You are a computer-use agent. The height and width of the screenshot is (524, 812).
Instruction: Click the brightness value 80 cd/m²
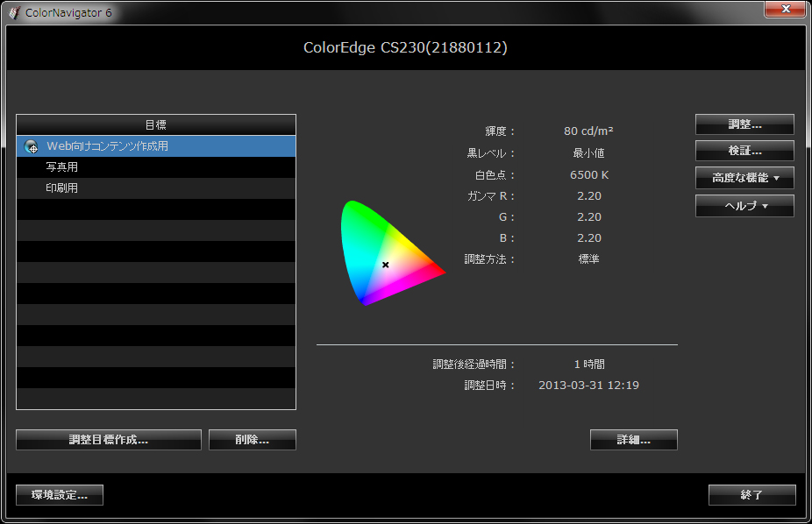pyautogui.click(x=588, y=131)
